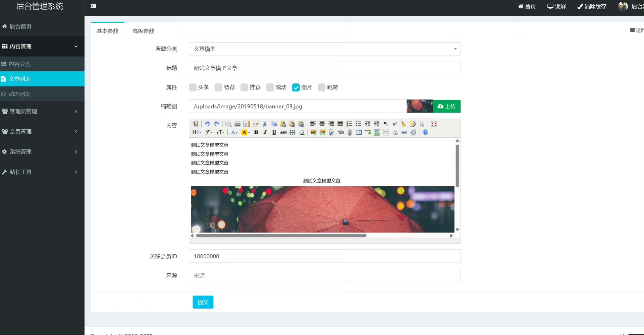The image size is (644, 335).
Task: Insert a table into the editor
Action: click(359, 132)
